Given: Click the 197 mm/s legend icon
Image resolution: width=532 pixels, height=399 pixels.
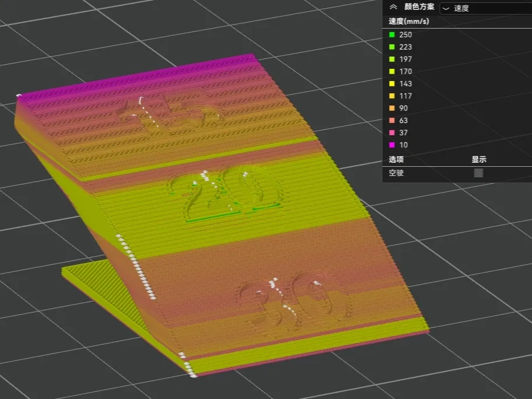Looking at the screenshot, I should pyautogui.click(x=392, y=59).
